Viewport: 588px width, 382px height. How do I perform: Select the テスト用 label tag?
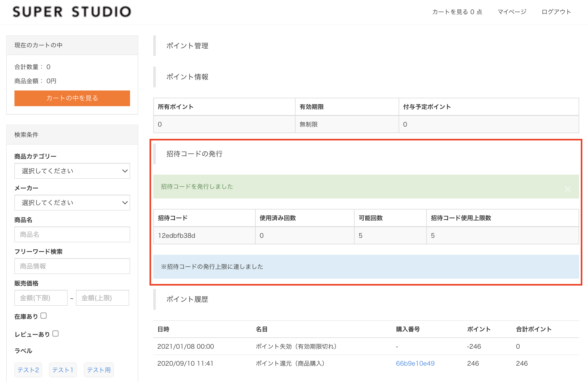[x=99, y=370]
